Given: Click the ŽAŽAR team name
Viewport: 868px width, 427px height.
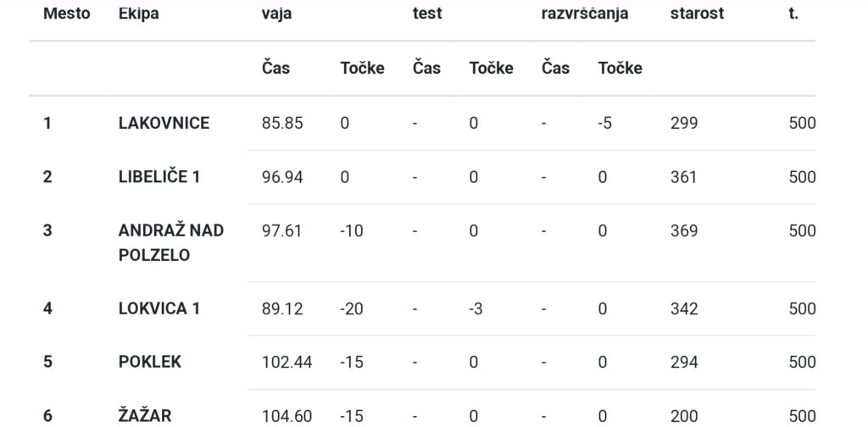Looking at the screenshot, I should point(145,415).
